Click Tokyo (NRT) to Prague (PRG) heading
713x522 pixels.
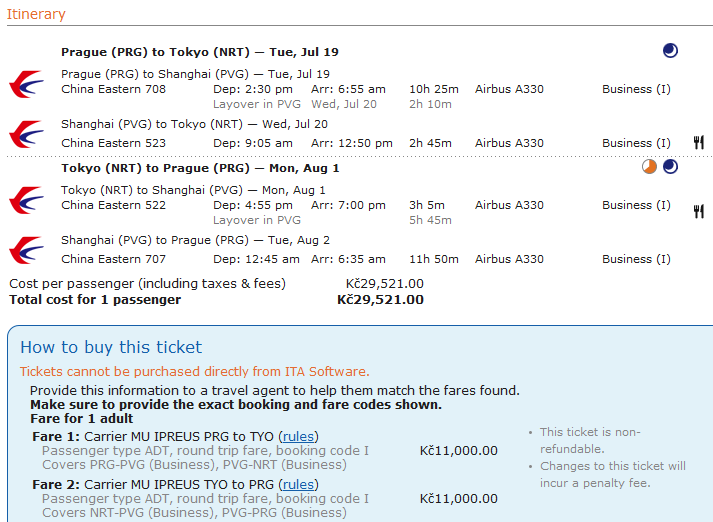(x=200, y=168)
